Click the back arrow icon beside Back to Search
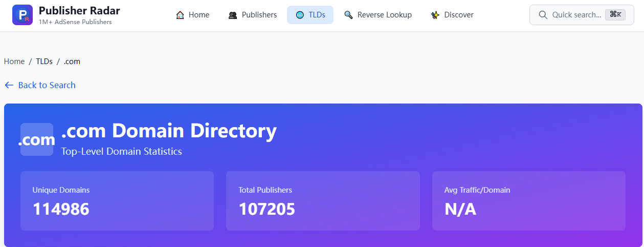The width and height of the screenshot is (644, 247). 9,85
